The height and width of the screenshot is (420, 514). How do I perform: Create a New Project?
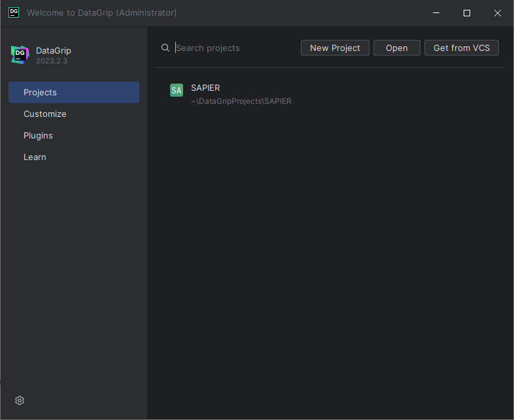(335, 48)
